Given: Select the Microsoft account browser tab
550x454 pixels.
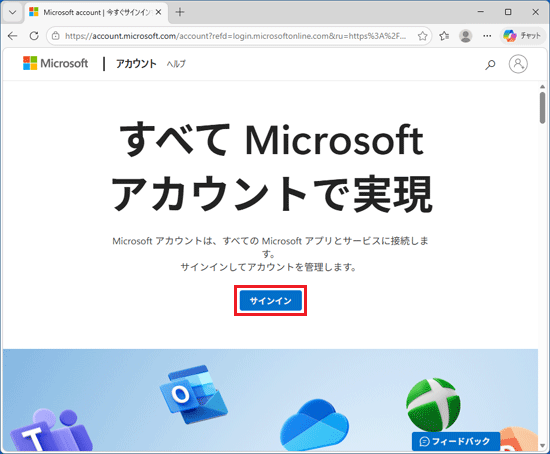Looking at the screenshot, I should point(96,12).
